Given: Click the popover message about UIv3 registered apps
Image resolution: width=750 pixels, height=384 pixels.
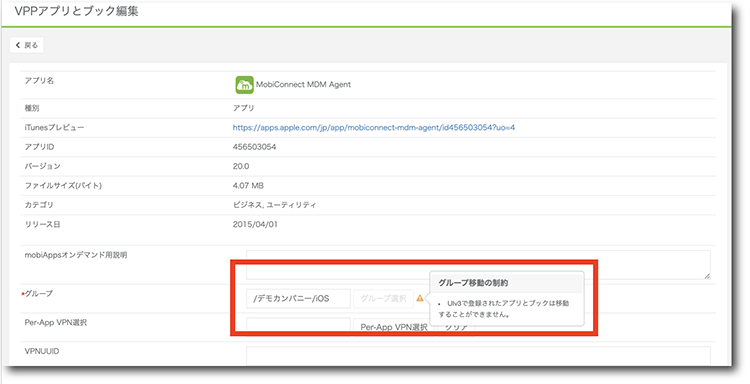Looking at the screenshot, I should pos(504,309).
